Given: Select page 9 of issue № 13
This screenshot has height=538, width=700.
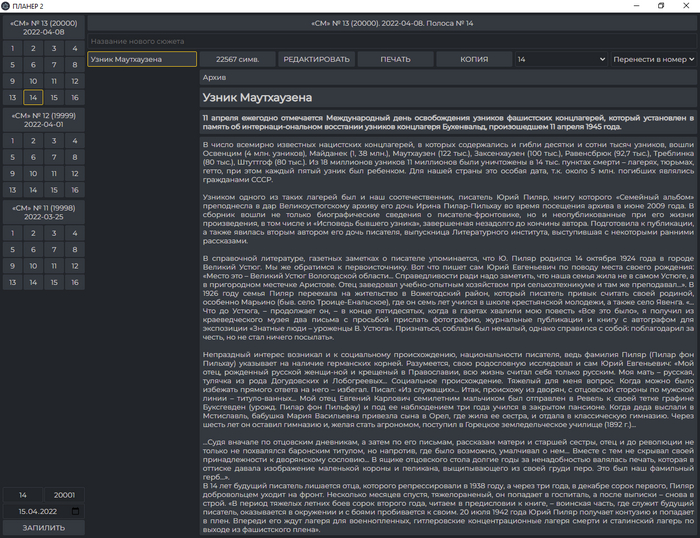Looking at the screenshot, I should click(x=12, y=81).
